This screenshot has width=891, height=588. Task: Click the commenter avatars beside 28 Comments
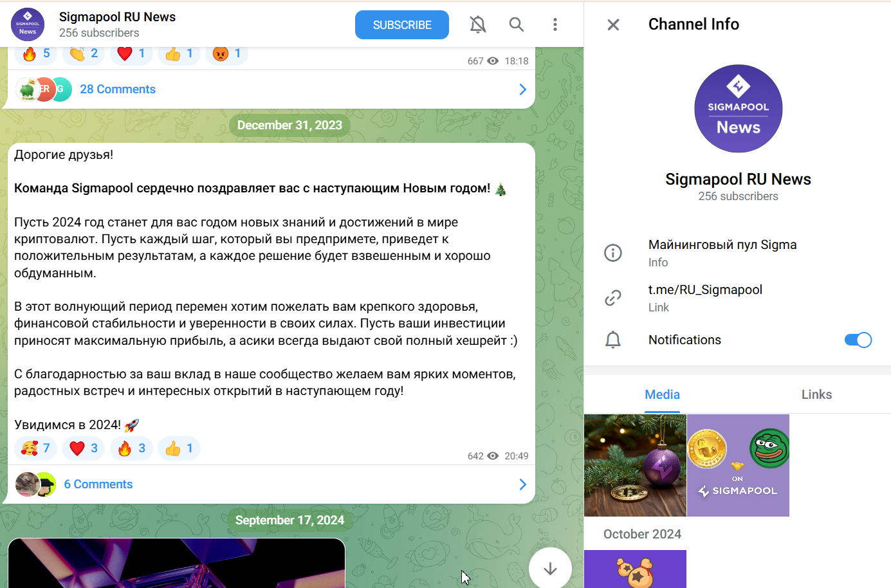(x=43, y=89)
